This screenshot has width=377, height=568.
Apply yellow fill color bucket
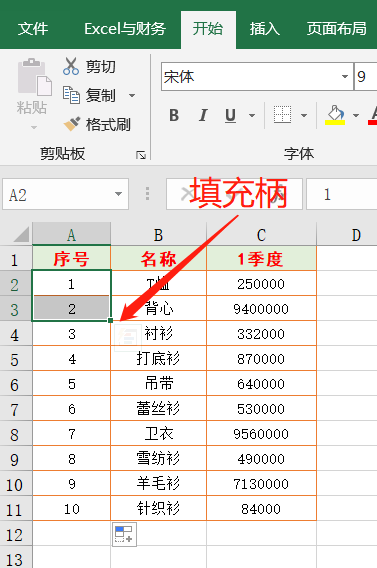(x=335, y=115)
